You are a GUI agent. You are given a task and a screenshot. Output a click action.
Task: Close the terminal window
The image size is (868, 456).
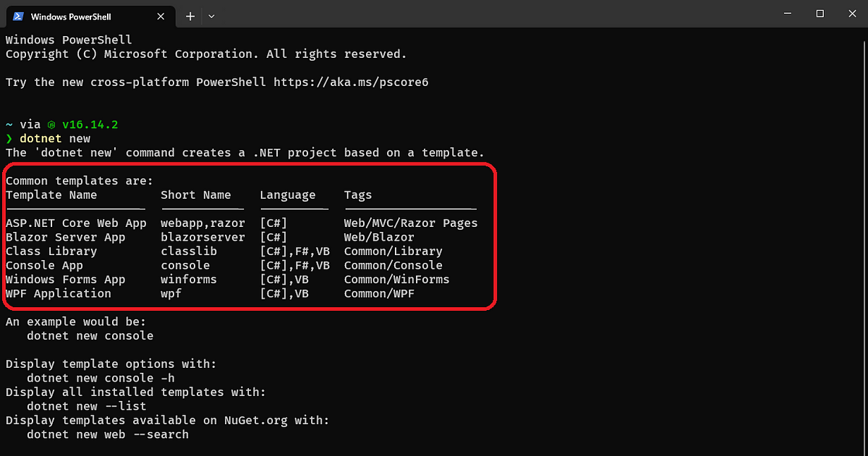click(x=852, y=14)
